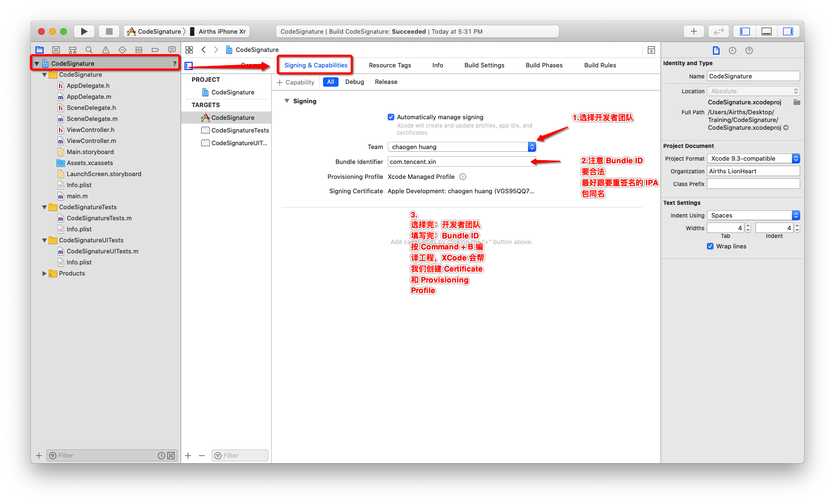
Task: Open the Debug navigator icon
Action: pos(139,50)
